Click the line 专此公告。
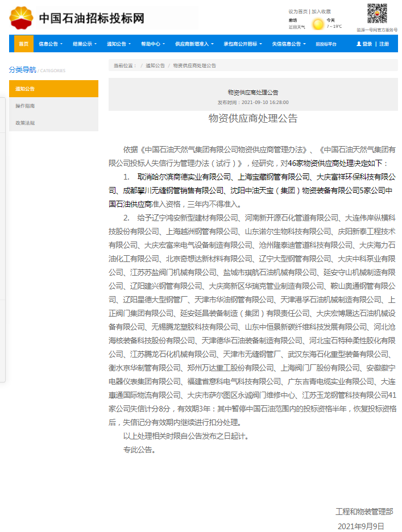 (x=139, y=450)
